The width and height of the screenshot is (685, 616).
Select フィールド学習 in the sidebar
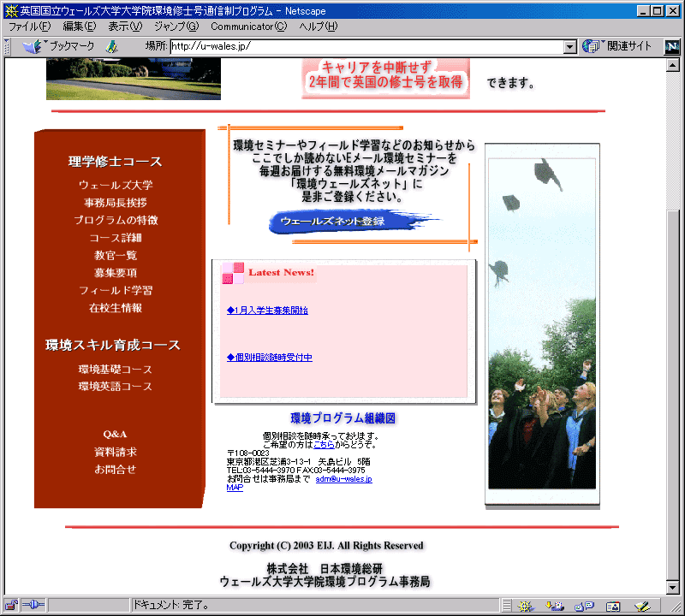click(116, 290)
